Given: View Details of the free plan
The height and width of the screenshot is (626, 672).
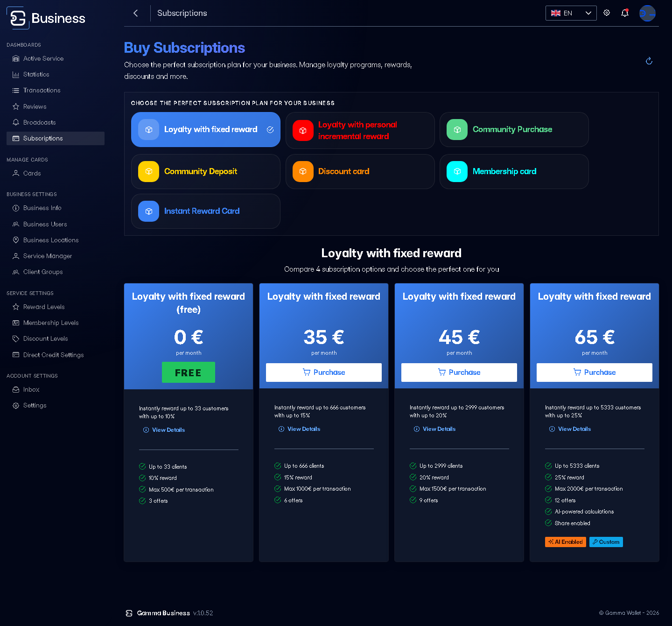Looking at the screenshot, I should (164, 430).
